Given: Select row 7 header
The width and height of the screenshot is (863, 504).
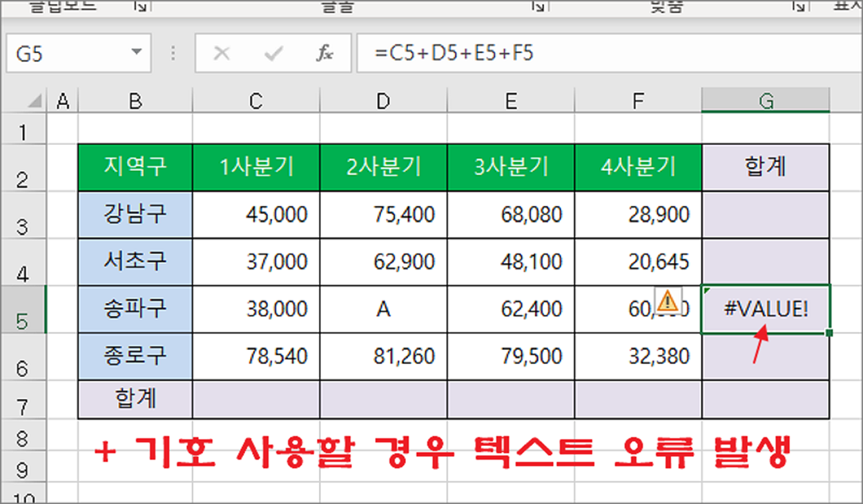Looking at the screenshot, I should [23, 399].
